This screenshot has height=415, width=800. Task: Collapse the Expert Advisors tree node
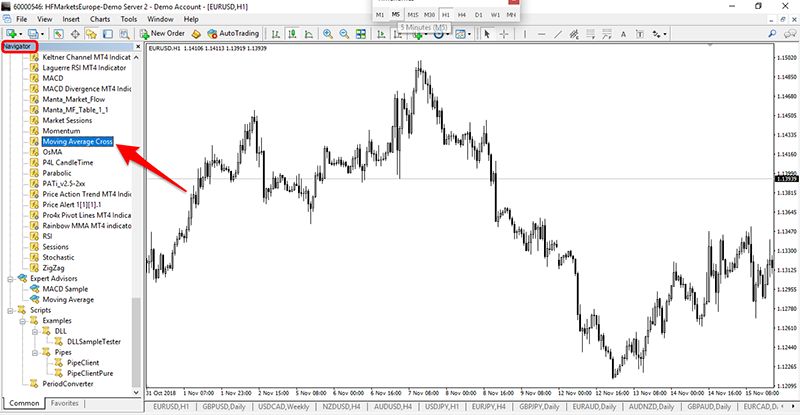click(10, 279)
